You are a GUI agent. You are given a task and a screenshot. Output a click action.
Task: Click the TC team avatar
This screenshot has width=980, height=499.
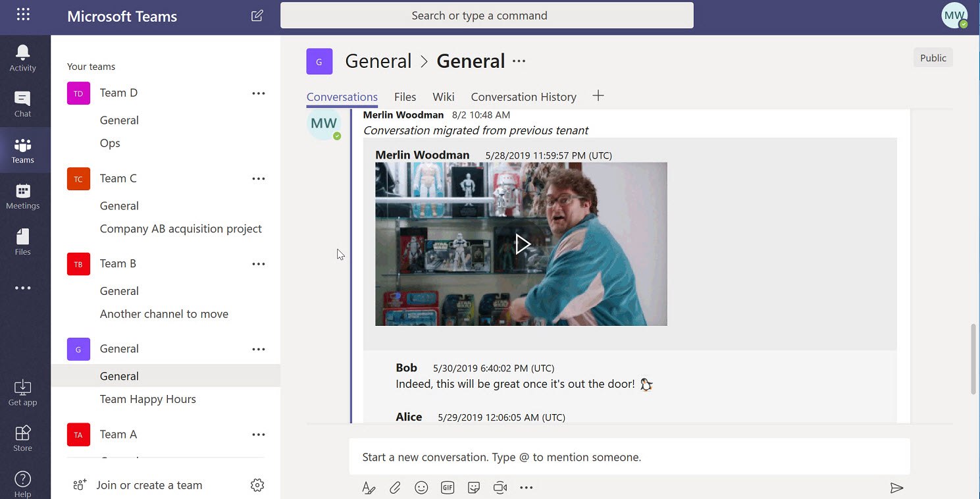pyautogui.click(x=78, y=179)
